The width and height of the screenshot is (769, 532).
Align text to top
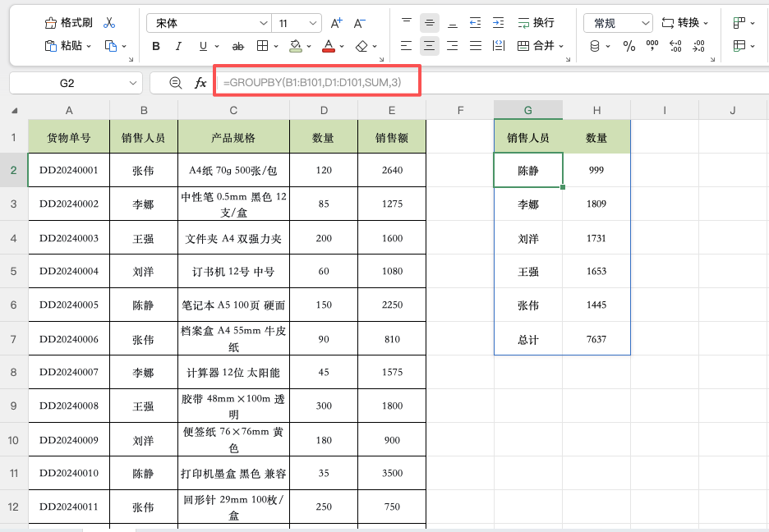tap(407, 22)
